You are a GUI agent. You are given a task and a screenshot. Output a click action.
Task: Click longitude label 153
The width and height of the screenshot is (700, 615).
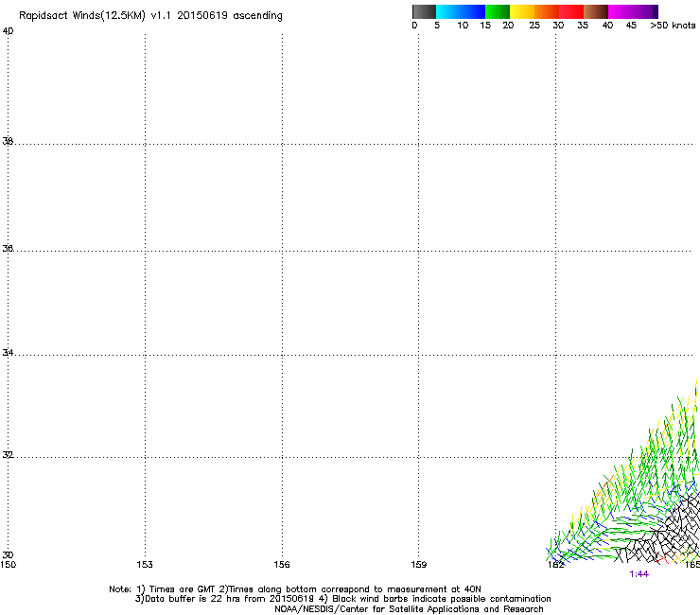pyautogui.click(x=145, y=565)
